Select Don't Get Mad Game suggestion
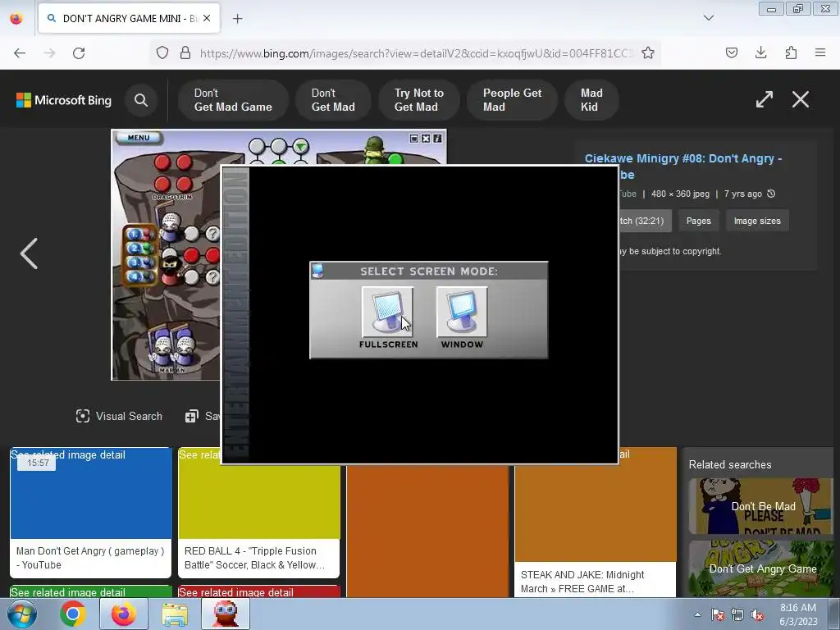Screen dimensions: 840x630 pos(233,100)
